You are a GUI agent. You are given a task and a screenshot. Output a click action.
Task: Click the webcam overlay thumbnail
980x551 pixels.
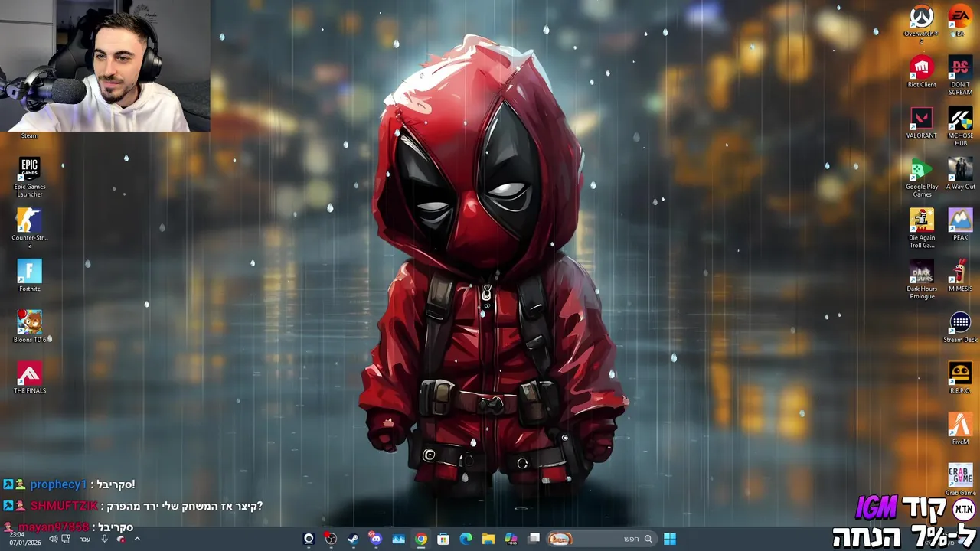(105, 66)
